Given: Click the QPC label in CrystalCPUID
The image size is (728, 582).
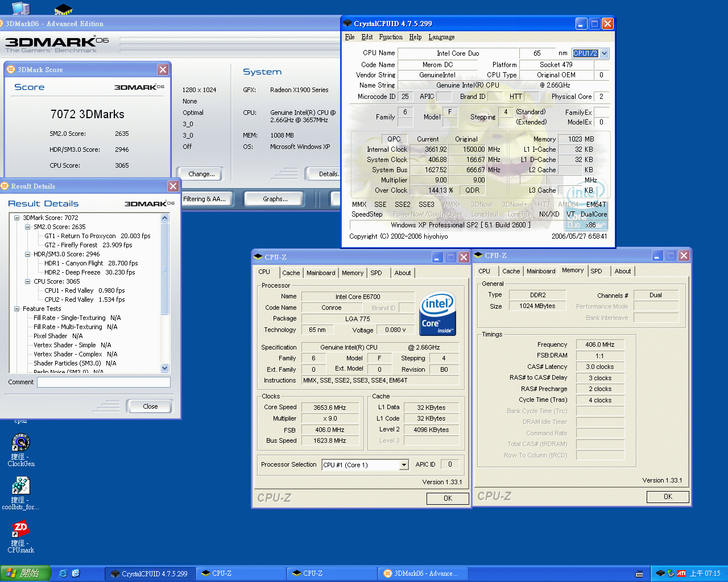Looking at the screenshot, I should coord(394,139).
